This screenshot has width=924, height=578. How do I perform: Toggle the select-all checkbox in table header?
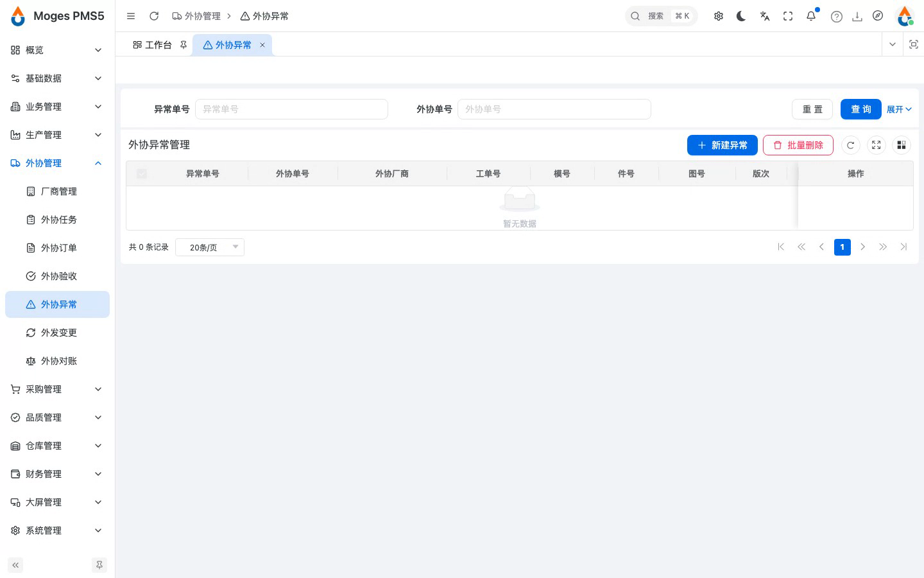click(x=142, y=173)
